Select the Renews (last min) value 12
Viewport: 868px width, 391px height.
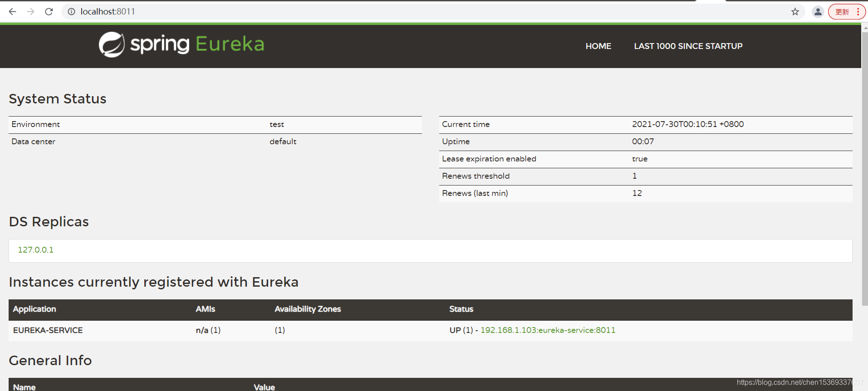coord(637,193)
